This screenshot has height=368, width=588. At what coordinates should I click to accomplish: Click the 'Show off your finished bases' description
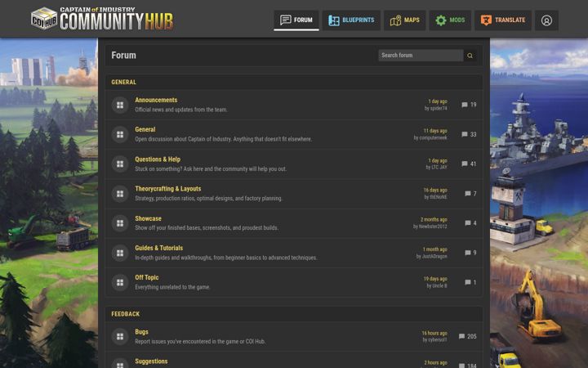tap(207, 227)
